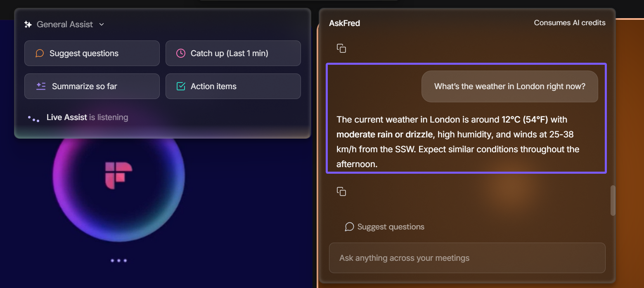This screenshot has height=288, width=644.
Task: Select the "What's the weather in London" message bubble
Action: [x=509, y=87]
